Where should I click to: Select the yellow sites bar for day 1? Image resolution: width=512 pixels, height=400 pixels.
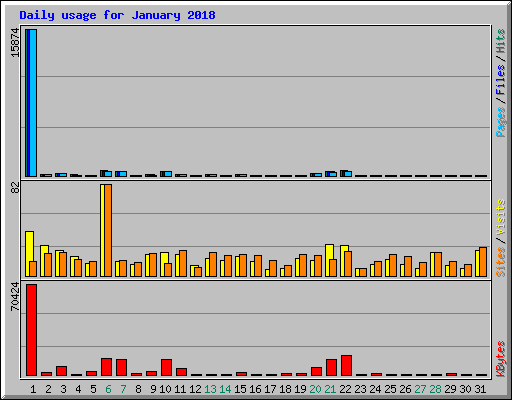28,254
